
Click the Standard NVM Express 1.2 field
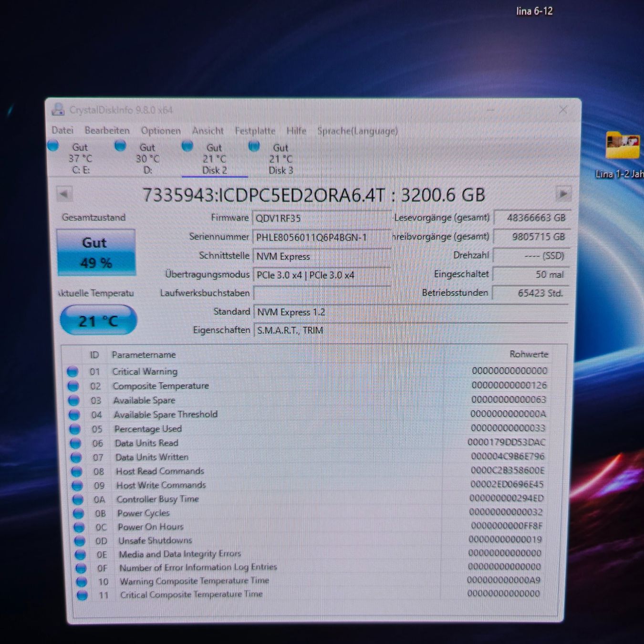[x=411, y=312]
